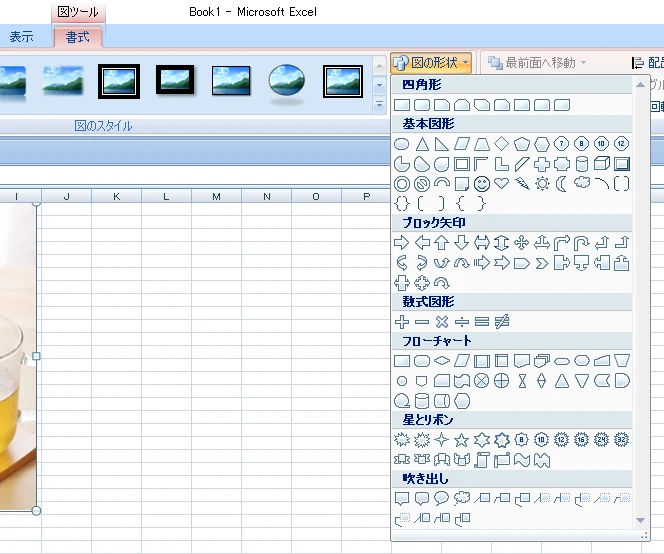Select the rounded rectangle shape
This screenshot has height=554, width=664.
click(x=422, y=105)
